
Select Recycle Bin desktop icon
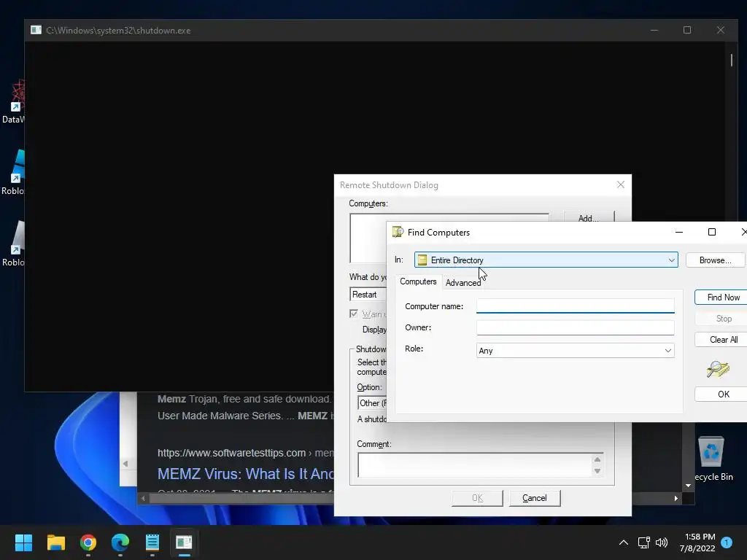(712, 459)
